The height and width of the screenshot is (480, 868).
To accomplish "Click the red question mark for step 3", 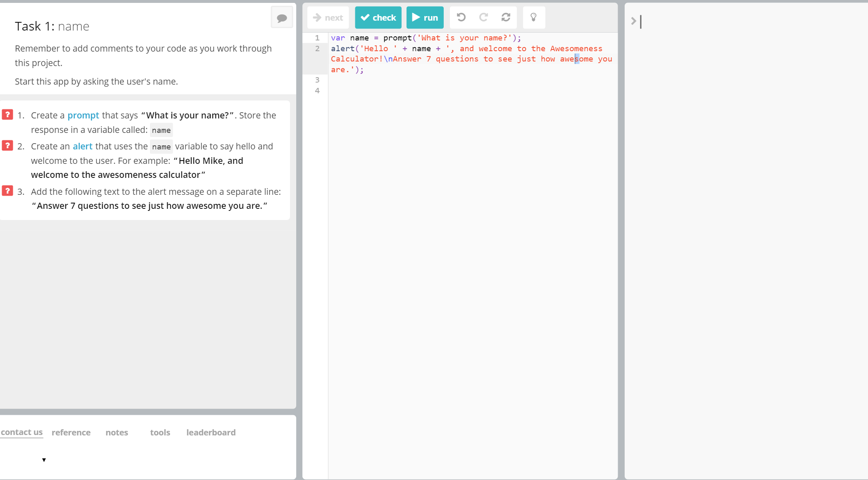I will pyautogui.click(x=7, y=191).
